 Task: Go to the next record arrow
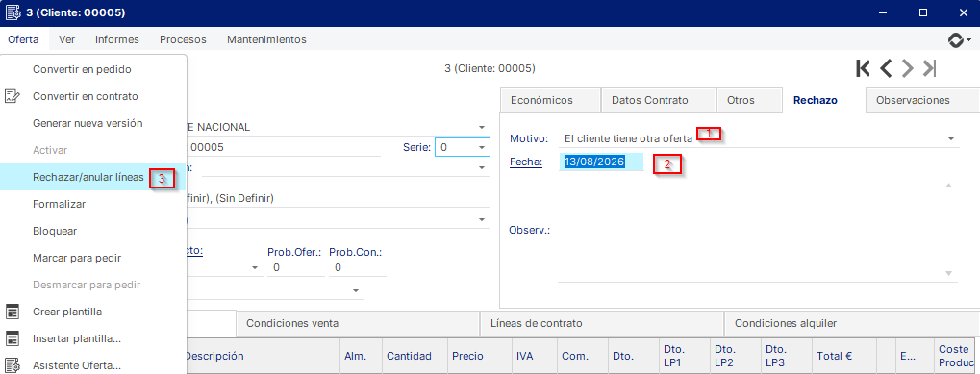point(908,68)
